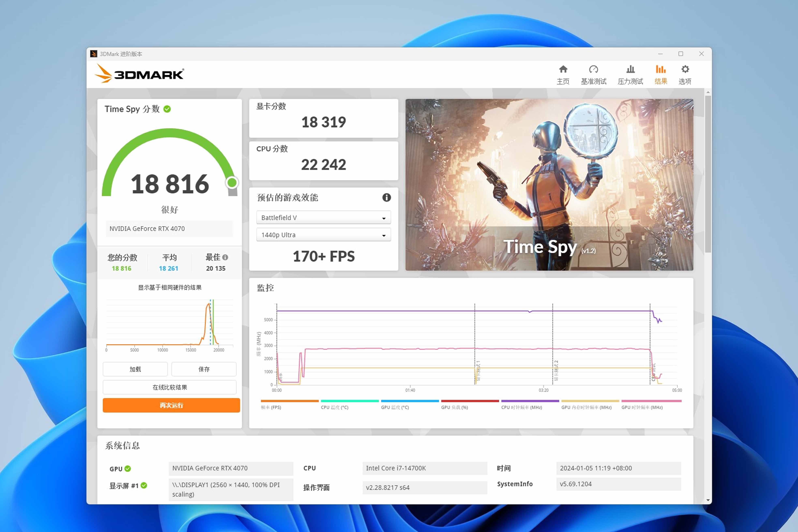Image resolution: width=798 pixels, height=532 pixels.
Task: Click the 显示基于相同硬件的结果 label
Action: 170,287
